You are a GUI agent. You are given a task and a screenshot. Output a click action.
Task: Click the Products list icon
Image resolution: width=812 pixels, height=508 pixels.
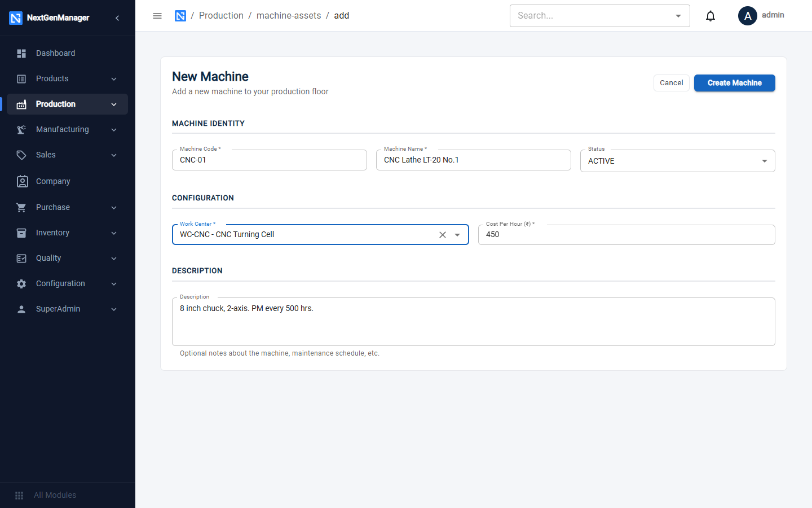[21, 79]
